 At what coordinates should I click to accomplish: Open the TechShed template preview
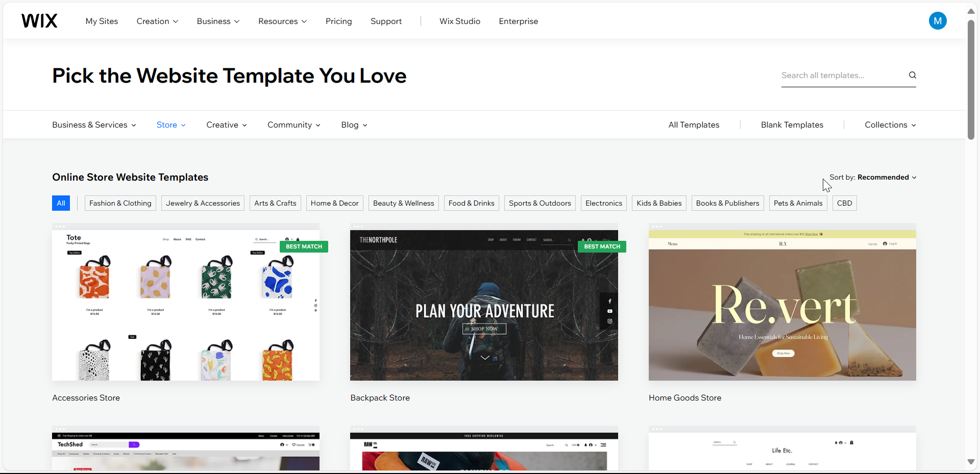186,448
